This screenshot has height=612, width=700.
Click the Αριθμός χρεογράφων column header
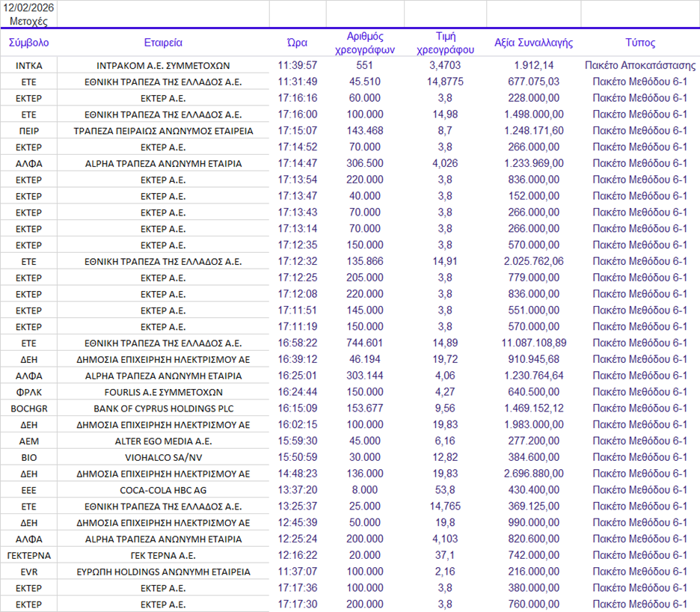pyautogui.click(x=365, y=43)
